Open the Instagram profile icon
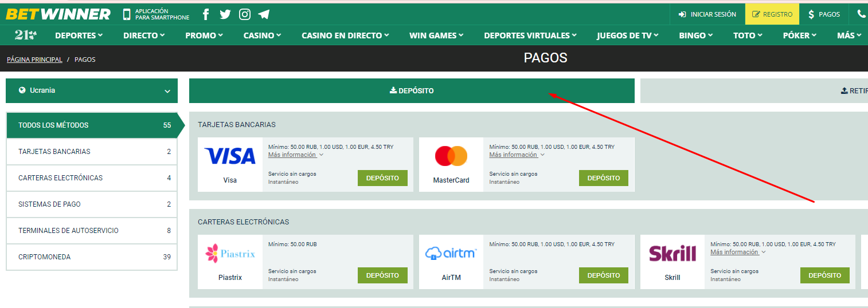Screen dimensions: 868x308 [x=245, y=14]
